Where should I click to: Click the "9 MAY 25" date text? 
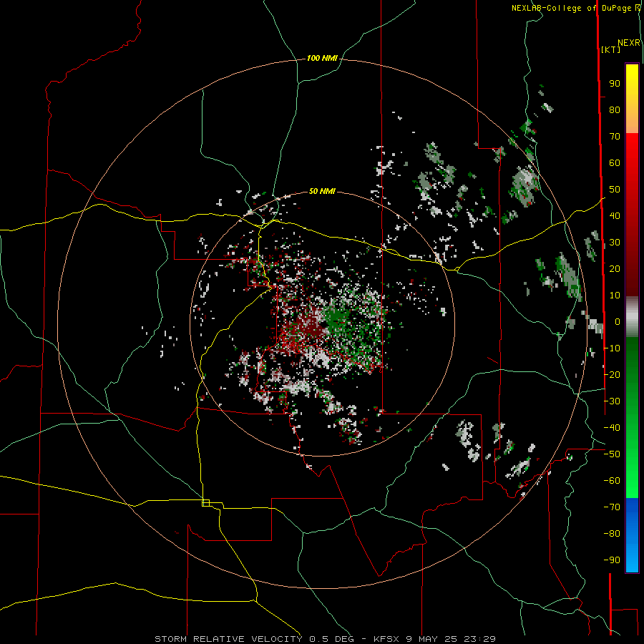432,639
